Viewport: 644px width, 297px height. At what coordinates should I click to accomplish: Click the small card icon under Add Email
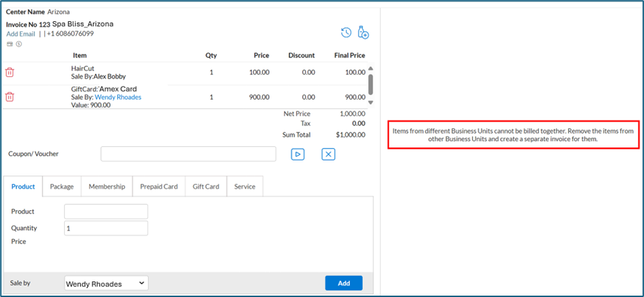tap(10, 44)
